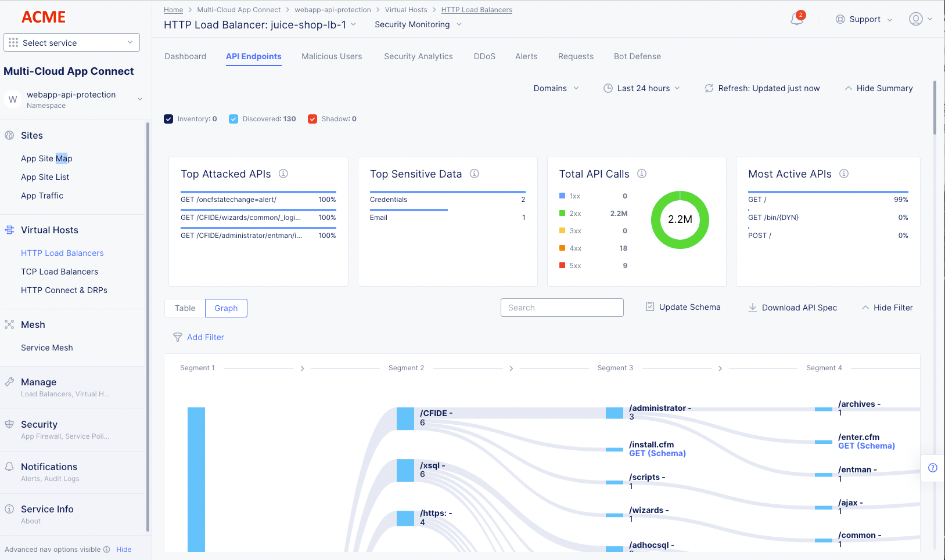Toggle the Shadow checkbox off
945x560 pixels.
(312, 118)
